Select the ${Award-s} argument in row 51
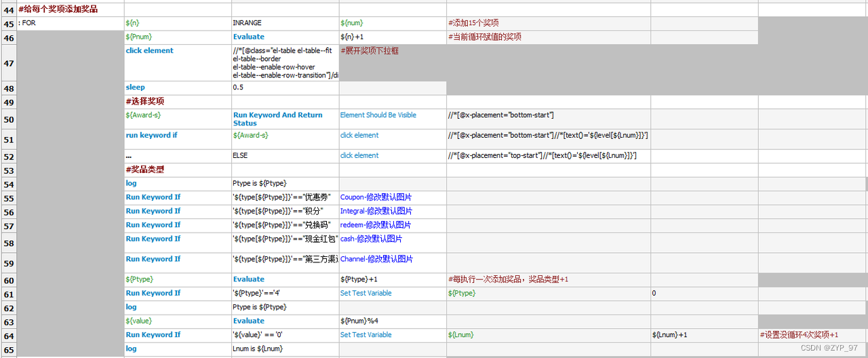This screenshot has height=358, width=868. pos(285,139)
